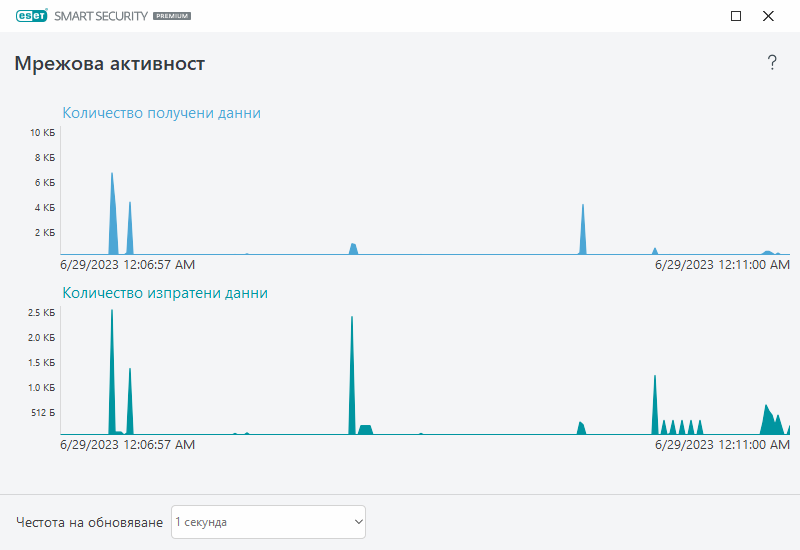800x550 pixels.
Task: Click the 'SMART SECURITY' product name
Action: pos(99,17)
